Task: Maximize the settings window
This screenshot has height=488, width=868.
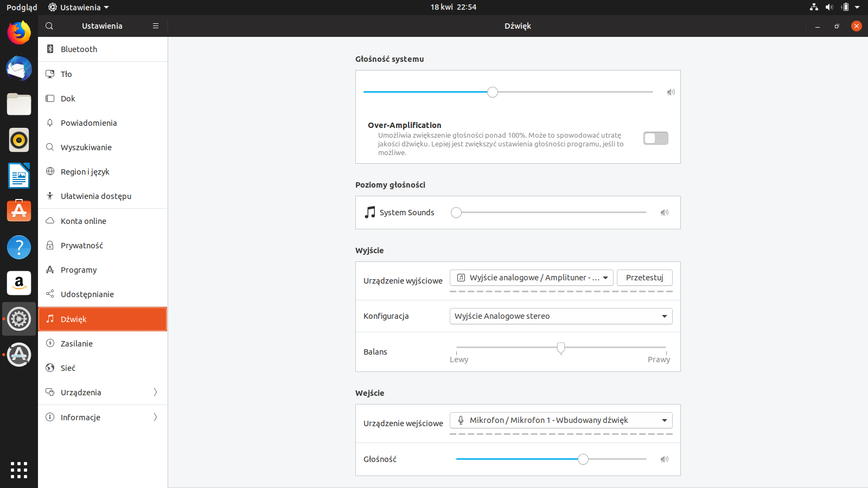Action: pyautogui.click(x=837, y=26)
